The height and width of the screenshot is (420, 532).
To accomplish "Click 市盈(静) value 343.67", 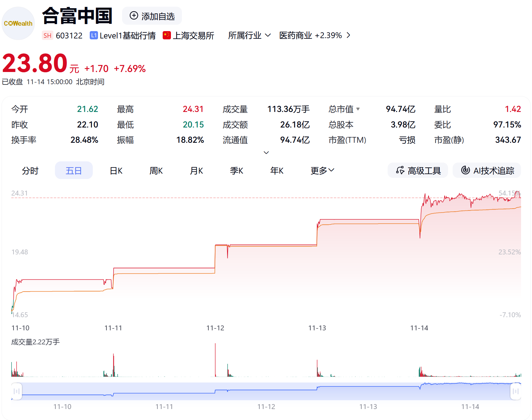I will (x=508, y=140).
